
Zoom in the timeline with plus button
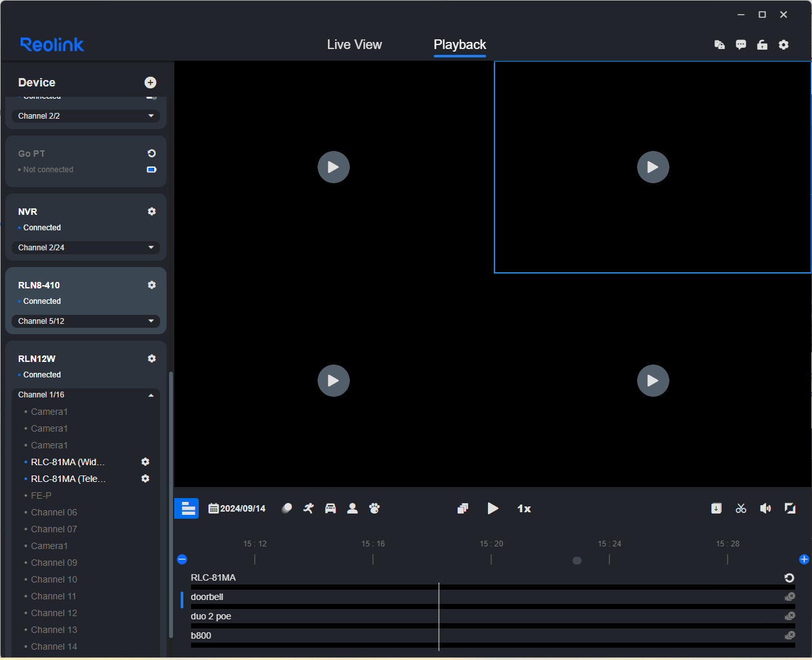coord(804,559)
